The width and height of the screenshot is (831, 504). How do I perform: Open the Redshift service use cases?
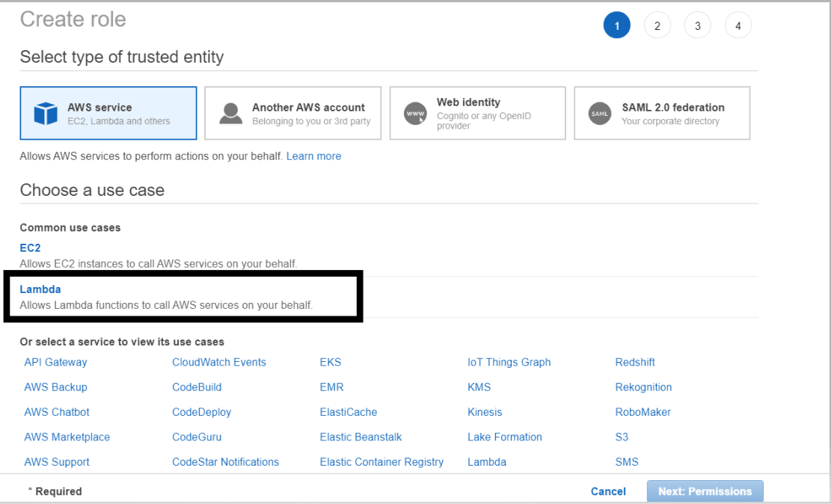[635, 363]
